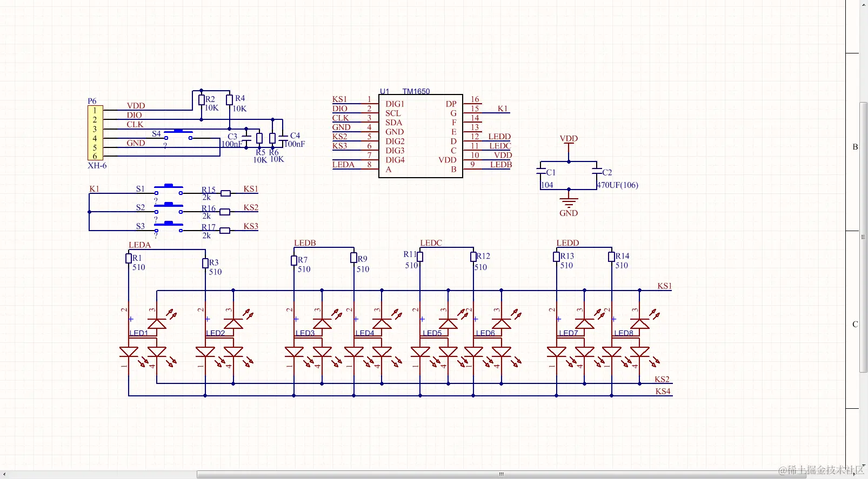This screenshot has width=868, height=479.
Task: Click the LEDB net label above R7
Action: (305, 243)
